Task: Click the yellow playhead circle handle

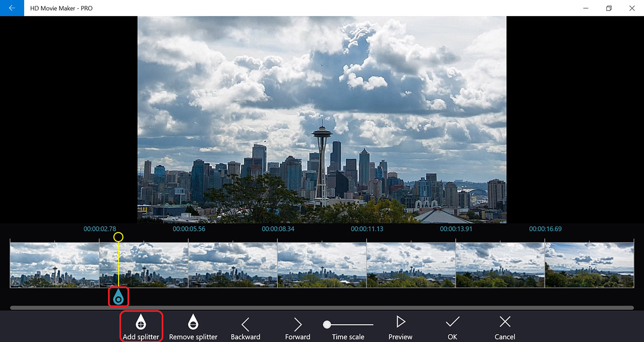Action: [118, 237]
